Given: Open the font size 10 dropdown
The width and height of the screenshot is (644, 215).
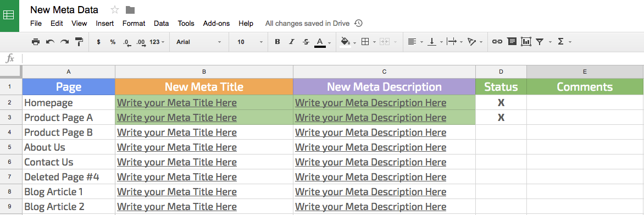Looking at the screenshot, I should tap(250, 42).
